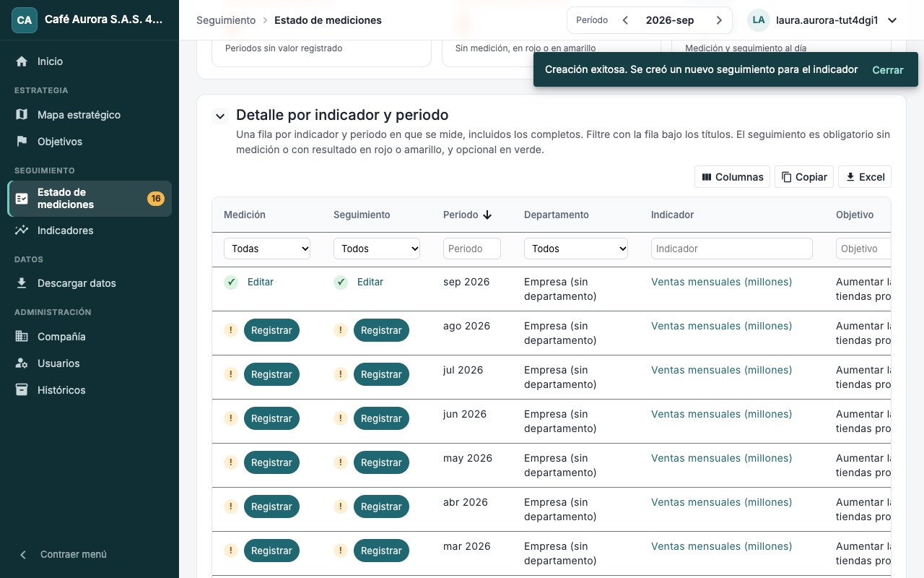
Task: Open Ventas mensuales link in may 2026 row
Action: tap(722, 458)
